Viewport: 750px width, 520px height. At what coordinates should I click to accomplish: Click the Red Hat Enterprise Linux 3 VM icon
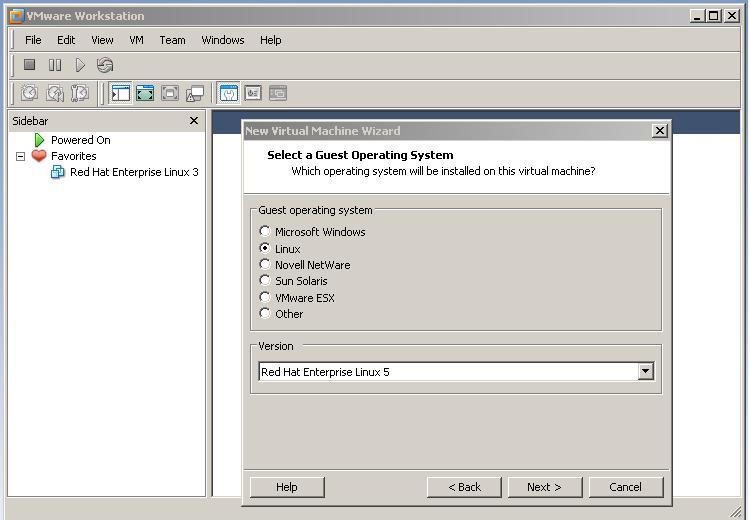pos(57,172)
